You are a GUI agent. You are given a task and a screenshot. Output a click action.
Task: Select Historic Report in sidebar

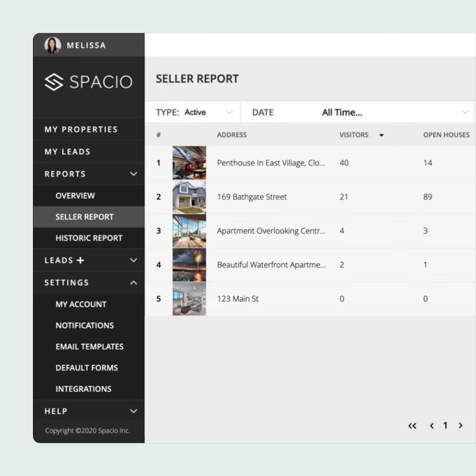(x=89, y=238)
